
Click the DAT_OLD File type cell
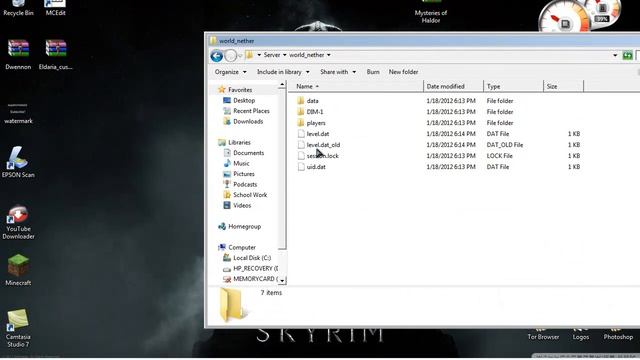point(504,145)
